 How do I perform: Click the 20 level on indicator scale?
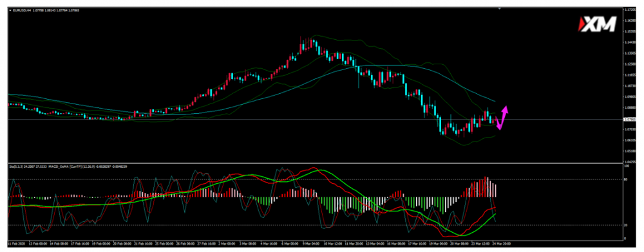pyautogui.click(x=625, y=225)
